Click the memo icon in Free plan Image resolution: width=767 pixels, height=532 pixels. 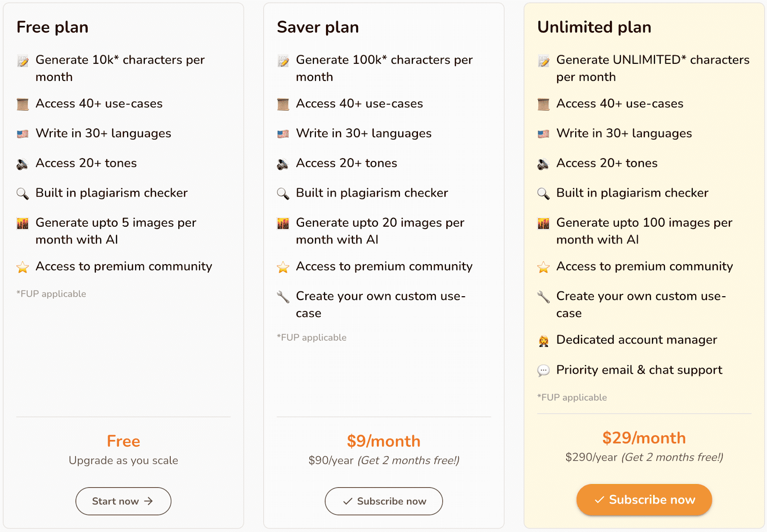click(23, 61)
